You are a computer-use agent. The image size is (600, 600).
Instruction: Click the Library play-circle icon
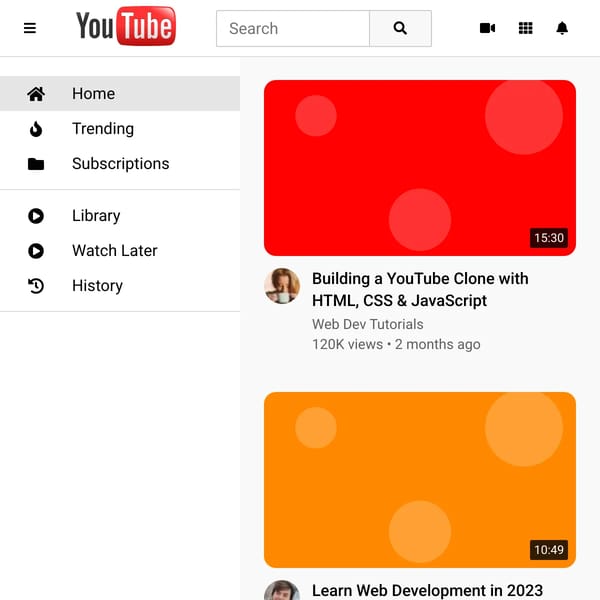pos(36,216)
